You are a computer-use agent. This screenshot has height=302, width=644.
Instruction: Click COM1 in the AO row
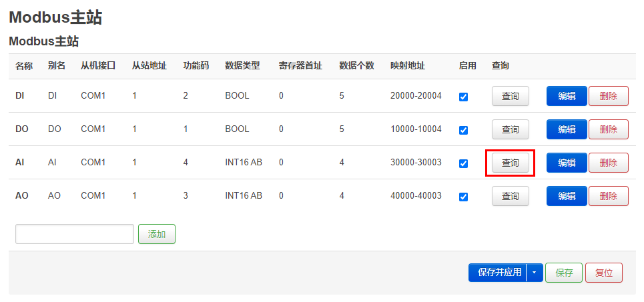(93, 196)
